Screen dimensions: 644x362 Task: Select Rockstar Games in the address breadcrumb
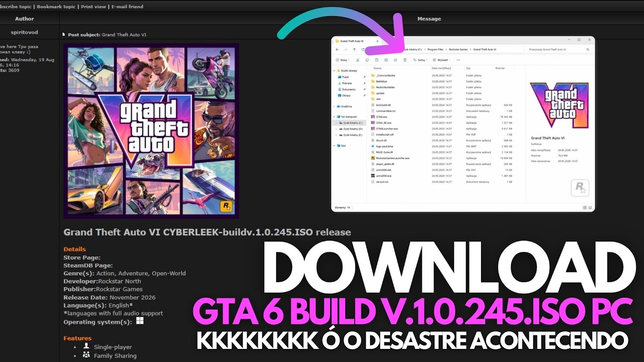coord(458,50)
